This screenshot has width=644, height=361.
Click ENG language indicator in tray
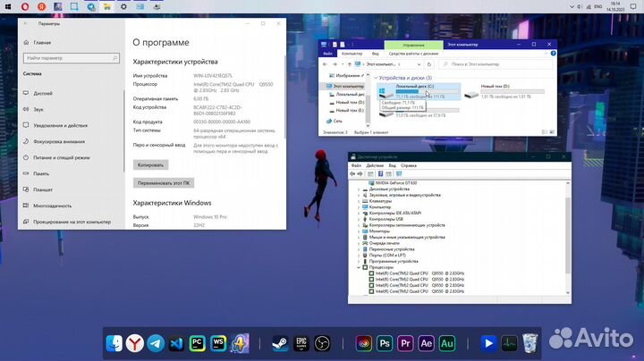[x=598, y=6]
